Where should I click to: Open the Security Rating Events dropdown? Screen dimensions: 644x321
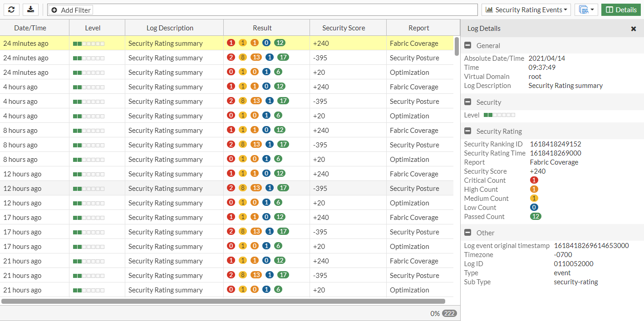(x=526, y=10)
